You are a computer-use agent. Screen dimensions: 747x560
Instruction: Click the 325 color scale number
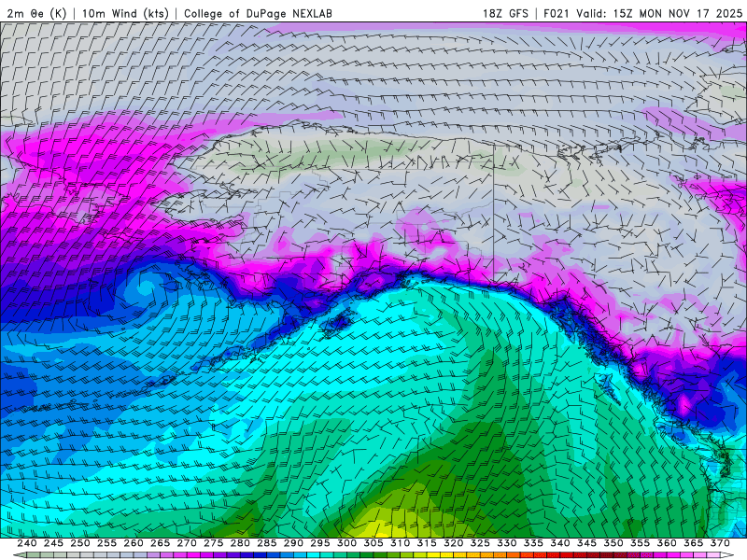coord(480,543)
